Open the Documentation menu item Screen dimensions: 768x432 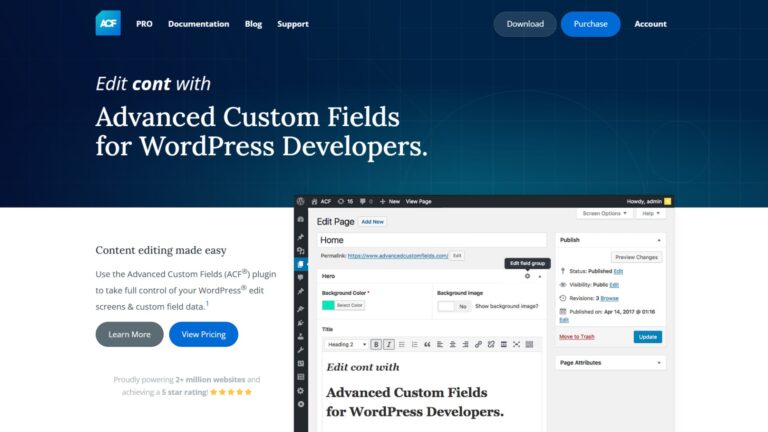point(198,24)
